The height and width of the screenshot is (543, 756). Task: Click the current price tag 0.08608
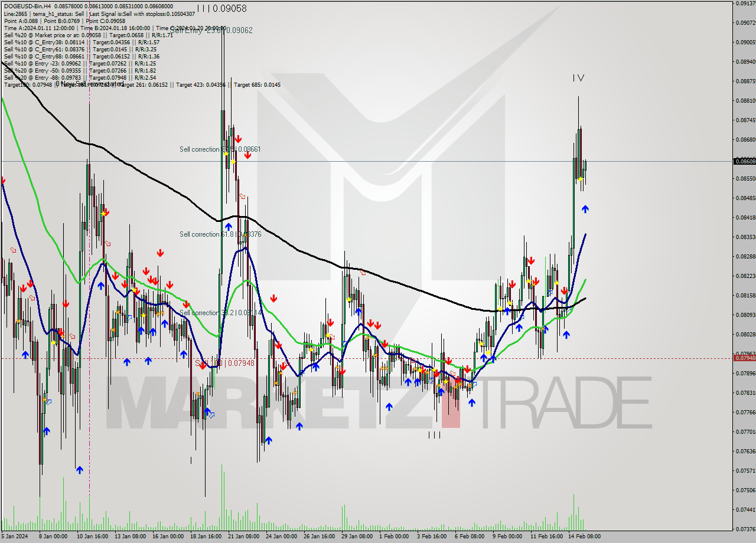coord(744,161)
